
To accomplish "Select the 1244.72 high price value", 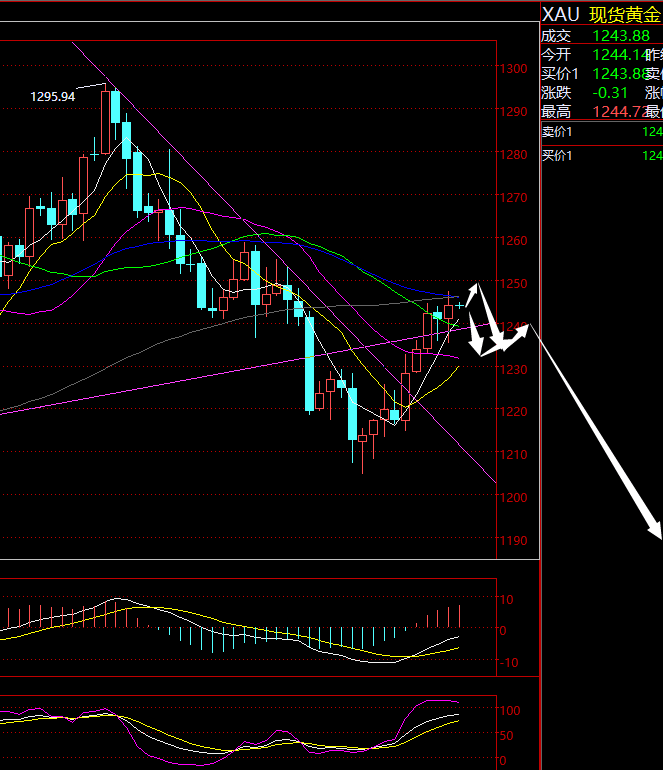I will pyautogui.click(x=621, y=112).
